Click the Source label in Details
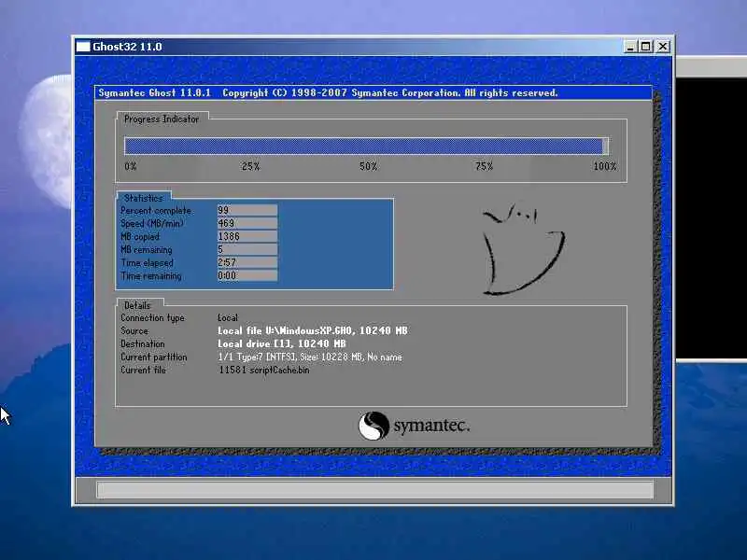This screenshot has width=747, height=560. click(x=134, y=330)
